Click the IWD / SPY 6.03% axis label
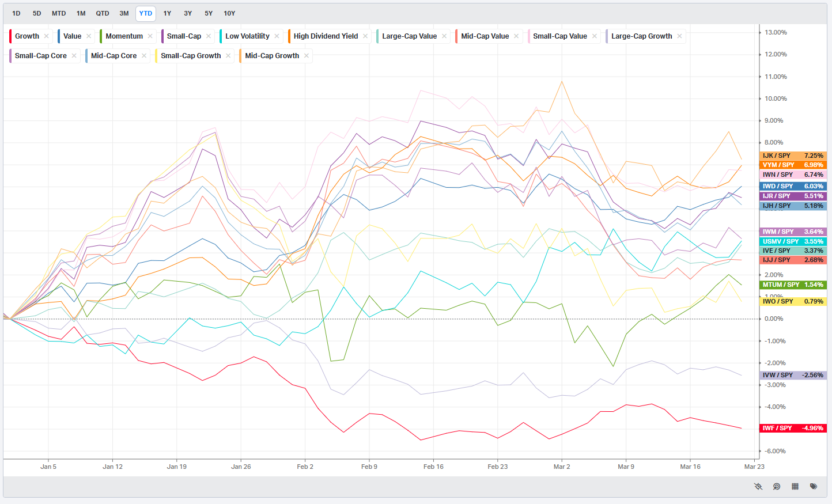Viewport: 832px width, 504px height. coord(793,186)
